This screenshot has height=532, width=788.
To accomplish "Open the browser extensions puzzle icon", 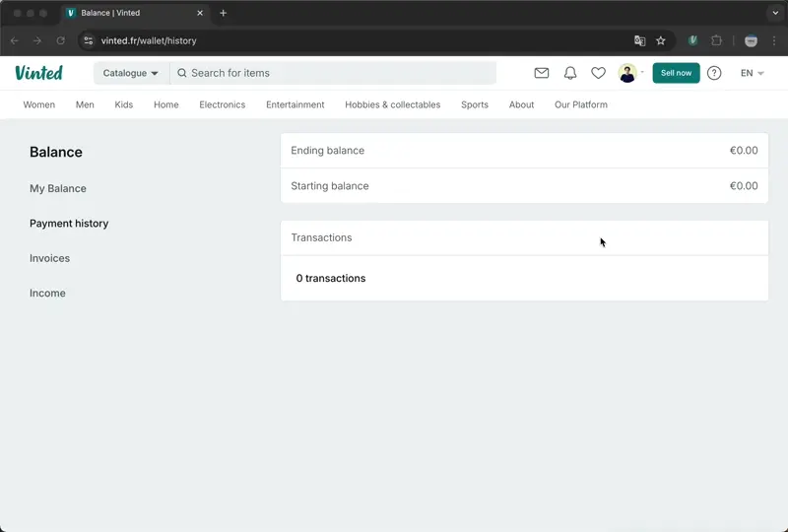I will 717,40.
